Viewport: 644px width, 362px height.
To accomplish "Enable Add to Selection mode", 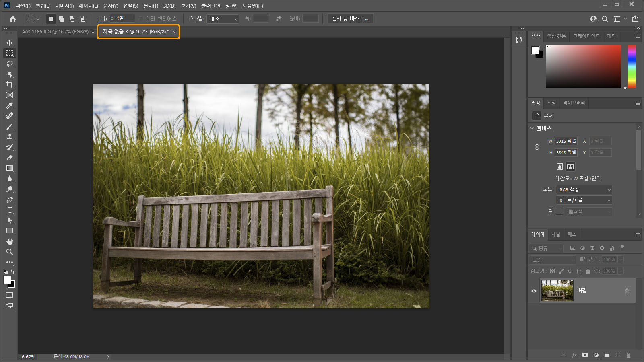I will coord(61,19).
